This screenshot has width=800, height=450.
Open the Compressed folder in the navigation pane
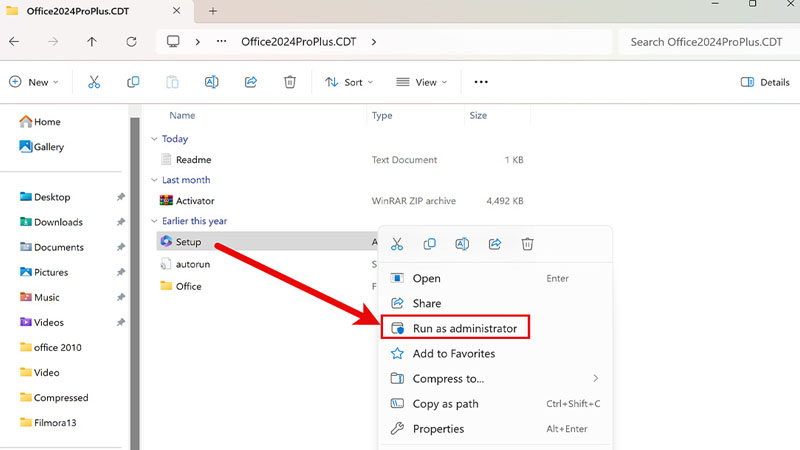pyautogui.click(x=54, y=397)
